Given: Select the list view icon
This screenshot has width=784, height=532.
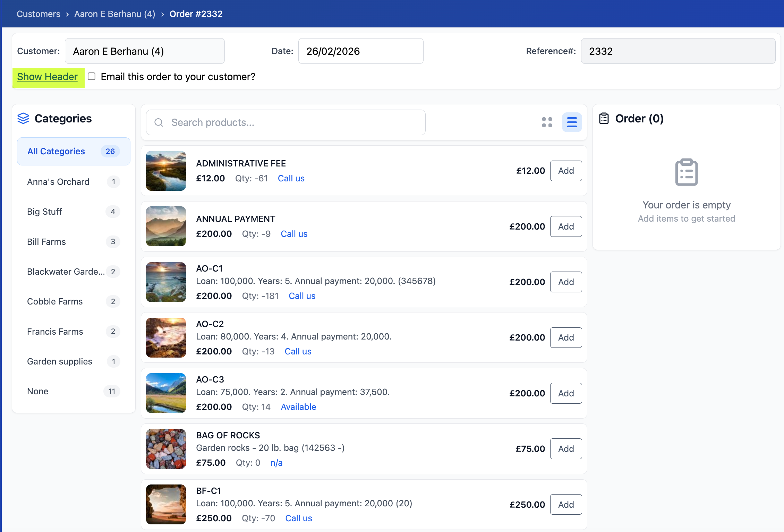Looking at the screenshot, I should pyautogui.click(x=572, y=122).
